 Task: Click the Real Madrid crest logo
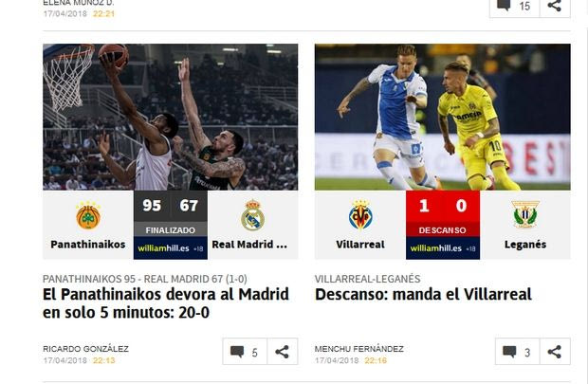[x=252, y=215]
